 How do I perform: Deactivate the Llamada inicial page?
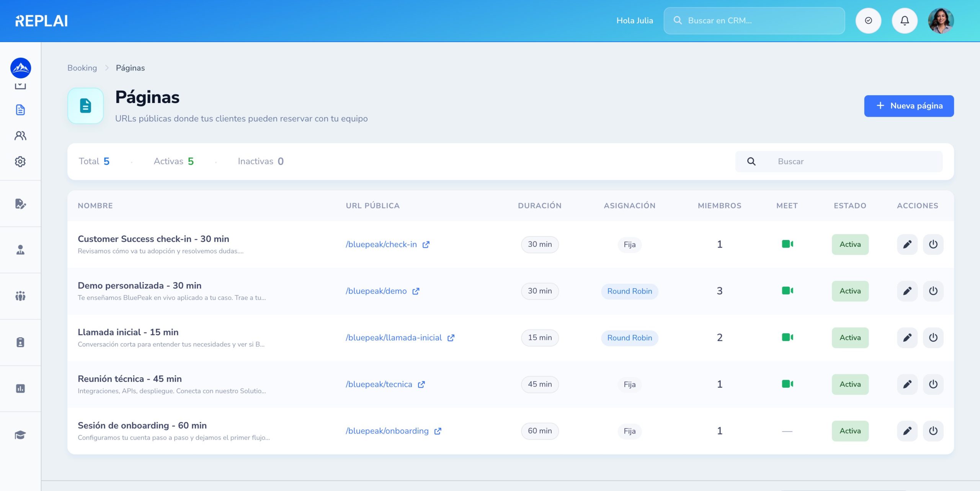pos(933,338)
